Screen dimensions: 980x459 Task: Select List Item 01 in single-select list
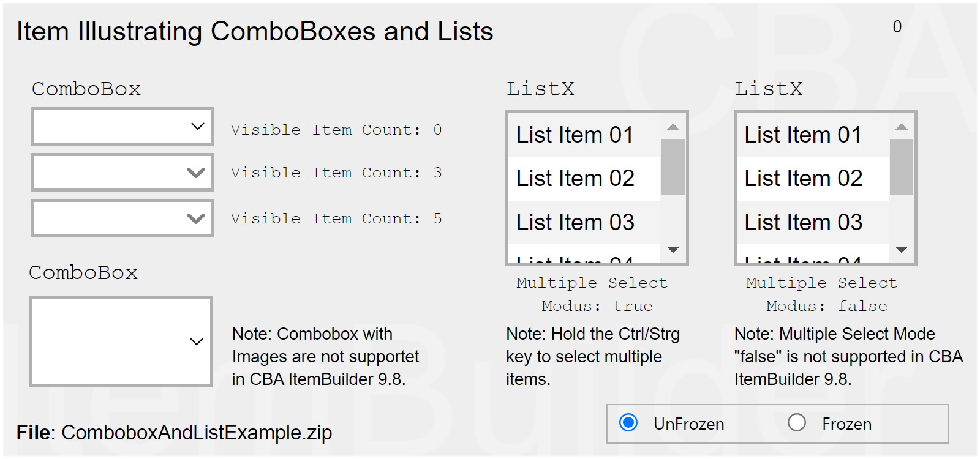(803, 135)
